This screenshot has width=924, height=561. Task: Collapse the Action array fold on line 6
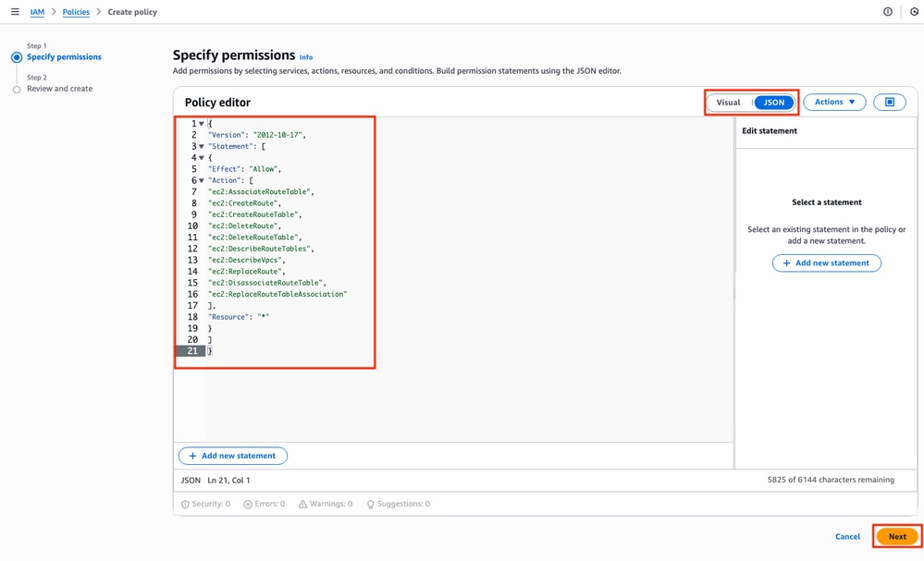click(x=202, y=180)
